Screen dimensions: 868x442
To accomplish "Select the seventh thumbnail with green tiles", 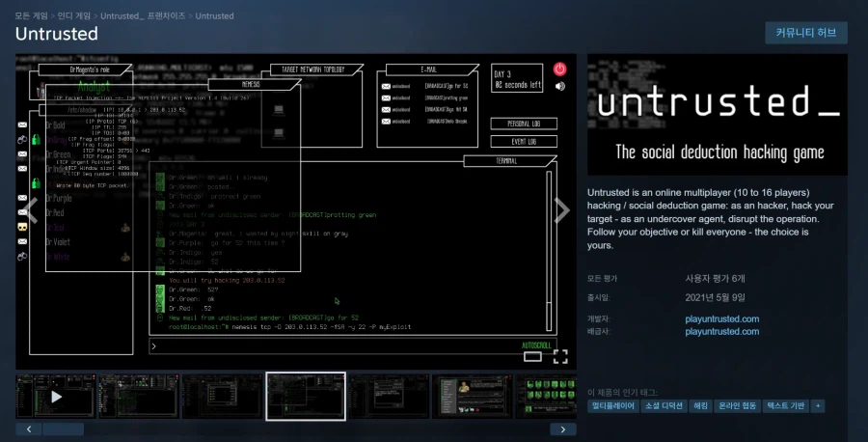I will (546, 396).
